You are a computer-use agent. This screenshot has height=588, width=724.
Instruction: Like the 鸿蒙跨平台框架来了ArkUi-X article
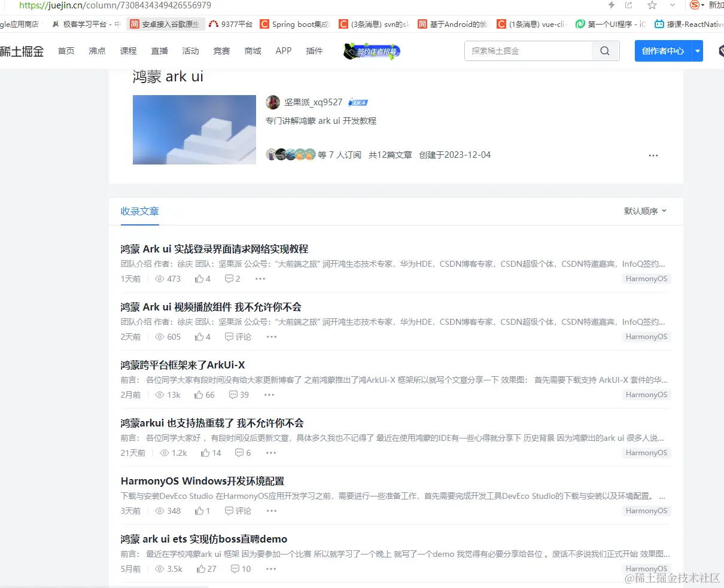pyautogui.click(x=199, y=395)
